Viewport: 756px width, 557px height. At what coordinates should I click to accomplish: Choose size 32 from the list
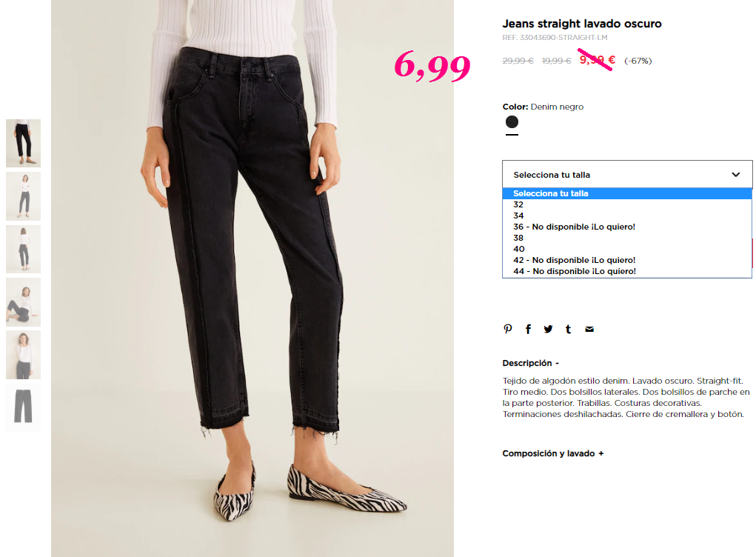point(626,204)
